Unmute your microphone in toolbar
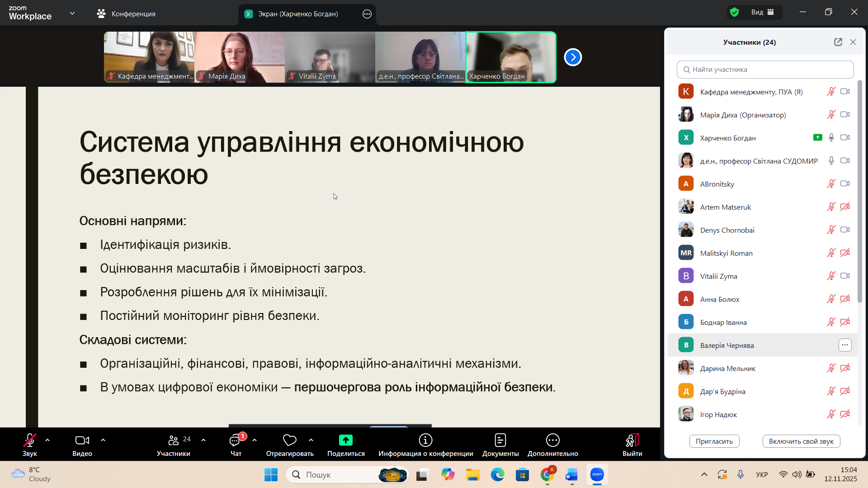This screenshot has width=868, height=488. pyautogui.click(x=29, y=440)
